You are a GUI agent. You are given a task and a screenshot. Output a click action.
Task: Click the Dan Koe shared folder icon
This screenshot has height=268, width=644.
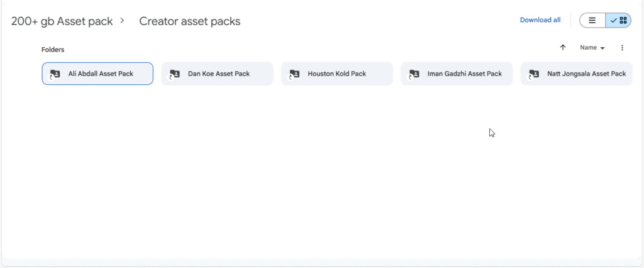(x=174, y=74)
